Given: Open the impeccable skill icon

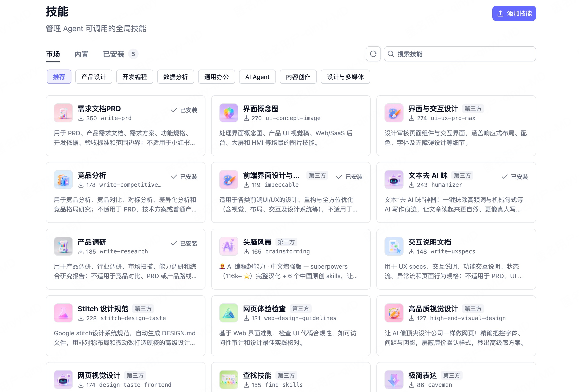Looking at the screenshot, I should [x=229, y=179].
